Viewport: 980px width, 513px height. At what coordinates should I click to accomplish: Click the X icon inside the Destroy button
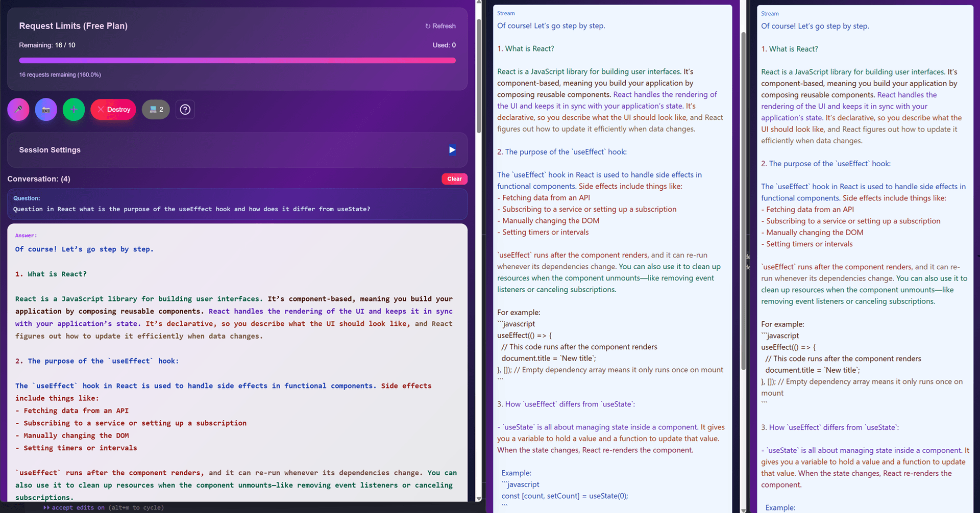point(100,109)
